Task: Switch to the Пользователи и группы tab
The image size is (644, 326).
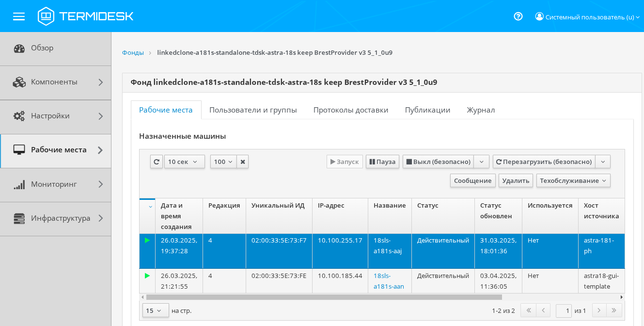Action: click(x=253, y=110)
